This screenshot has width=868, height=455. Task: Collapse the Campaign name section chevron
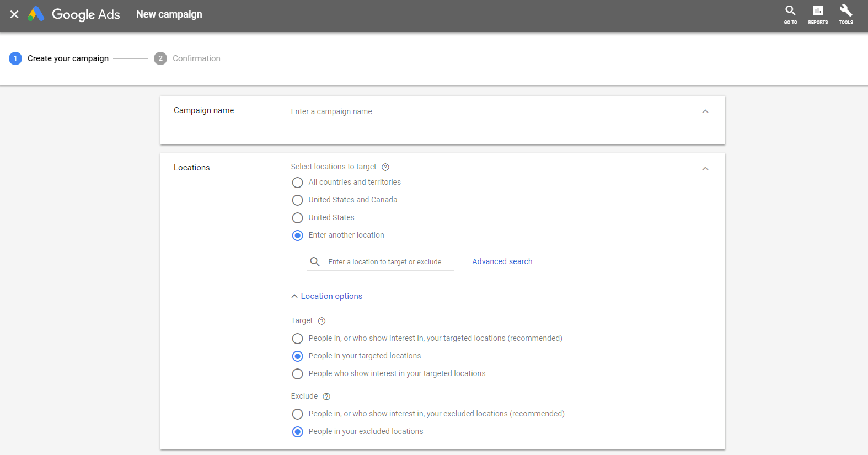tap(705, 111)
